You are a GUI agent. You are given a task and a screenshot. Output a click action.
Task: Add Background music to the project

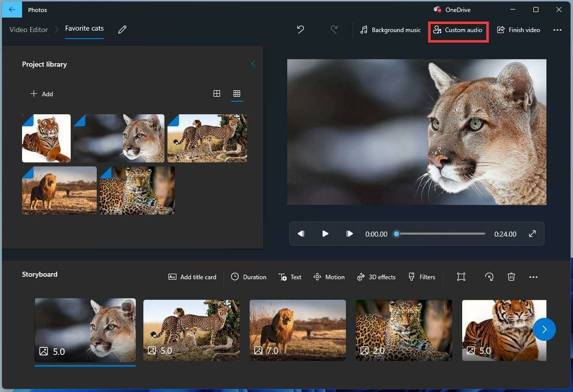(390, 30)
